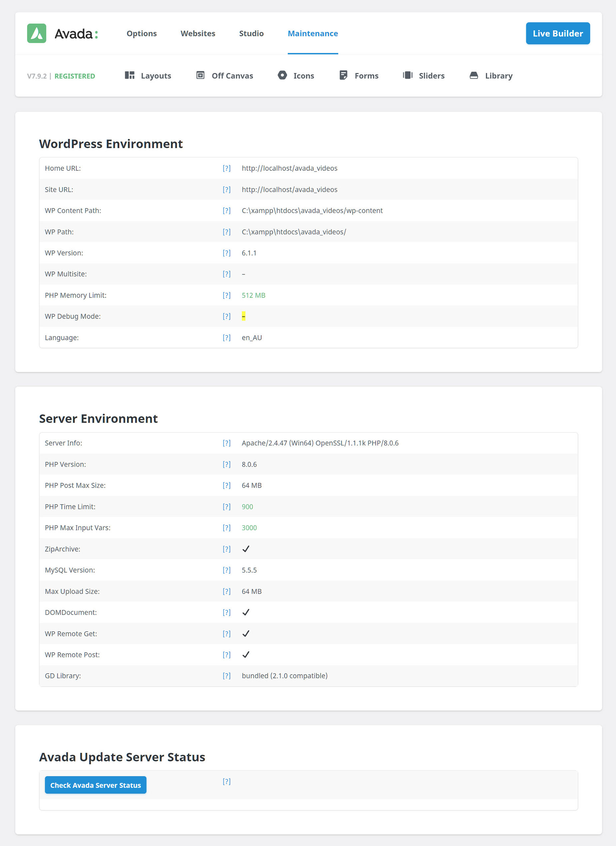Show help tooltip for WP Debug Mode

pos(226,316)
